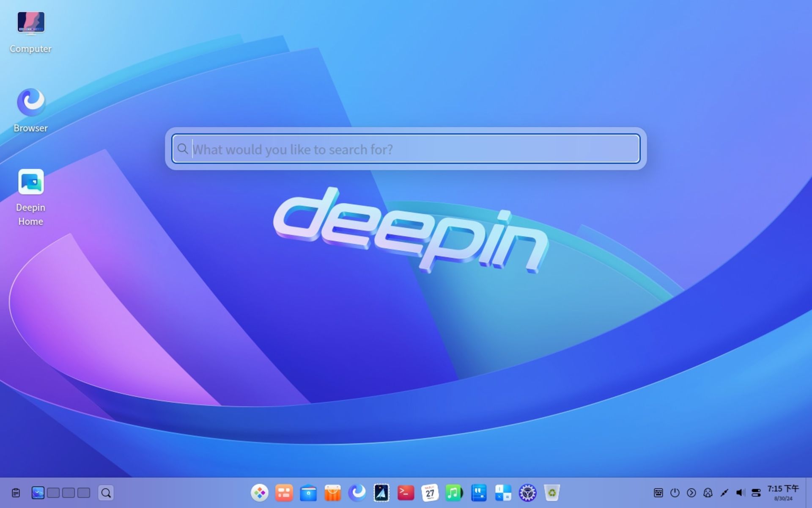The width and height of the screenshot is (812, 508).
Task: Focus the "What would you like to search for?" field
Action: point(406,149)
